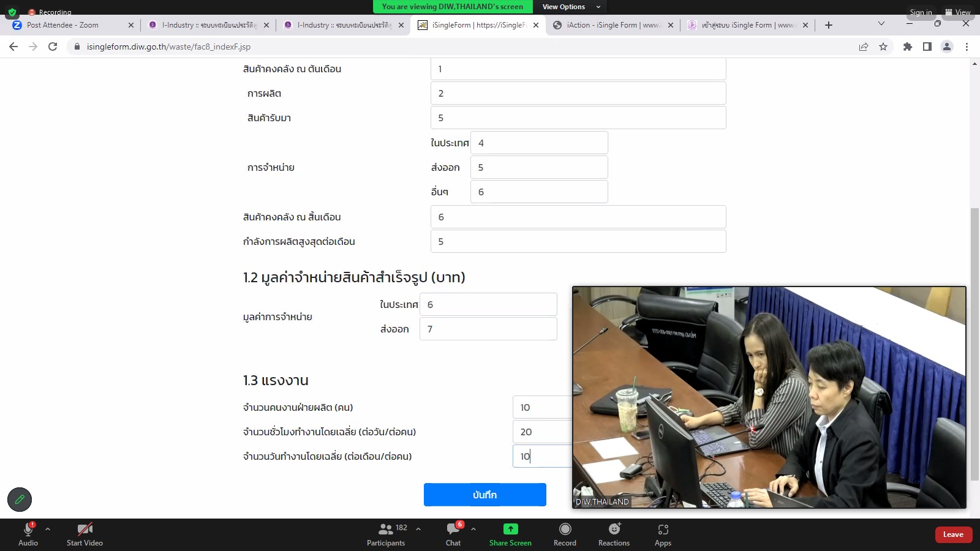
Task: Click มูลค่าการจำหน่าย ส่งออก field with 7
Action: pyautogui.click(x=488, y=329)
